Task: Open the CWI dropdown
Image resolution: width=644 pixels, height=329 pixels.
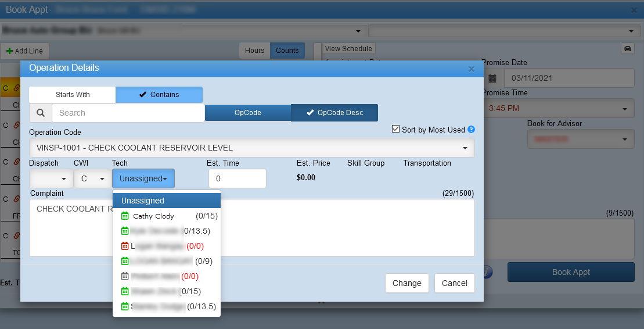Action: click(x=92, y=178)
